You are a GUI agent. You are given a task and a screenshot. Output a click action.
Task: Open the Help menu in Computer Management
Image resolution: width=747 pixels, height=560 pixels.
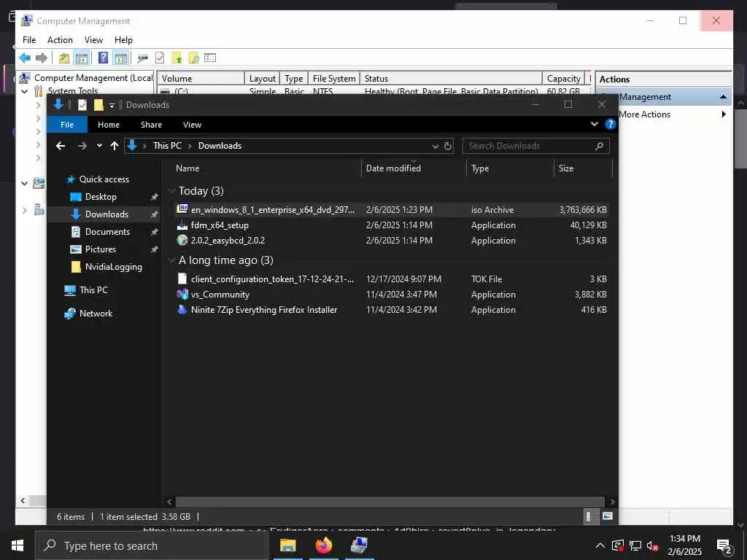[123, 40]
